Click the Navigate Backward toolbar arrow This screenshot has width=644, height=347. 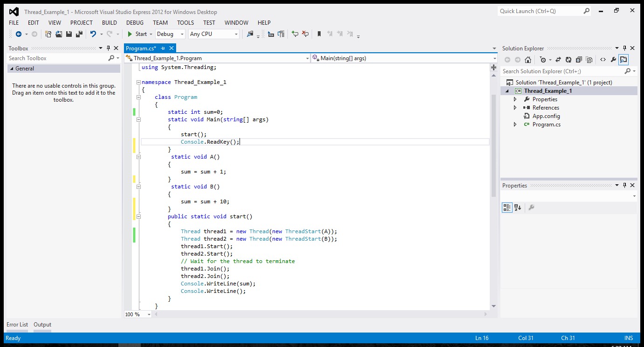(19, 34)
